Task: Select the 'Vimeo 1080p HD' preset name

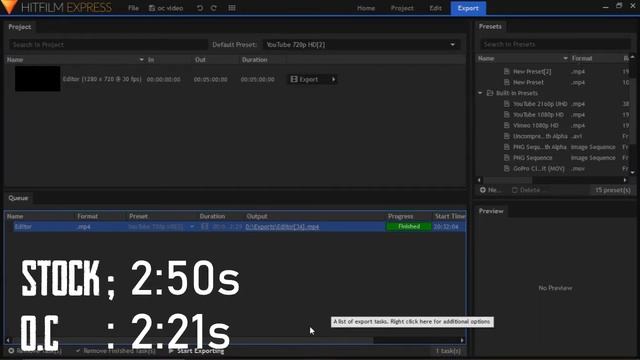Action: point(536,125)
